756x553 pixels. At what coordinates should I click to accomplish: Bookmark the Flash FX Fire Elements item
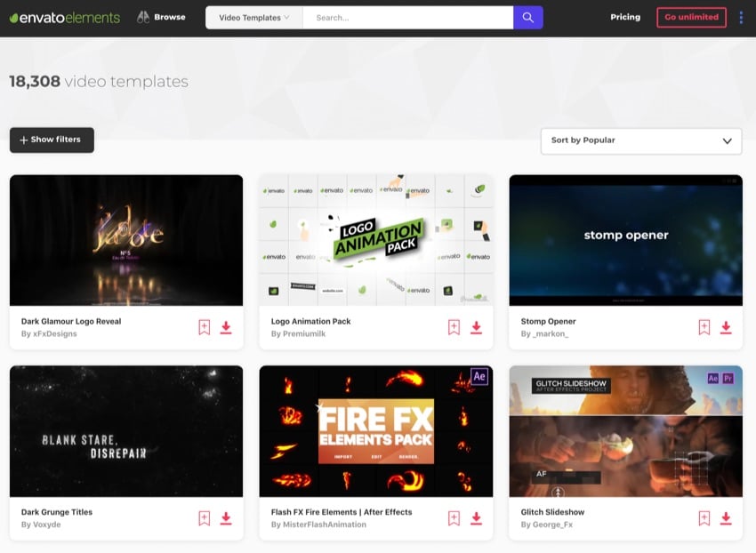click(454, 518)
